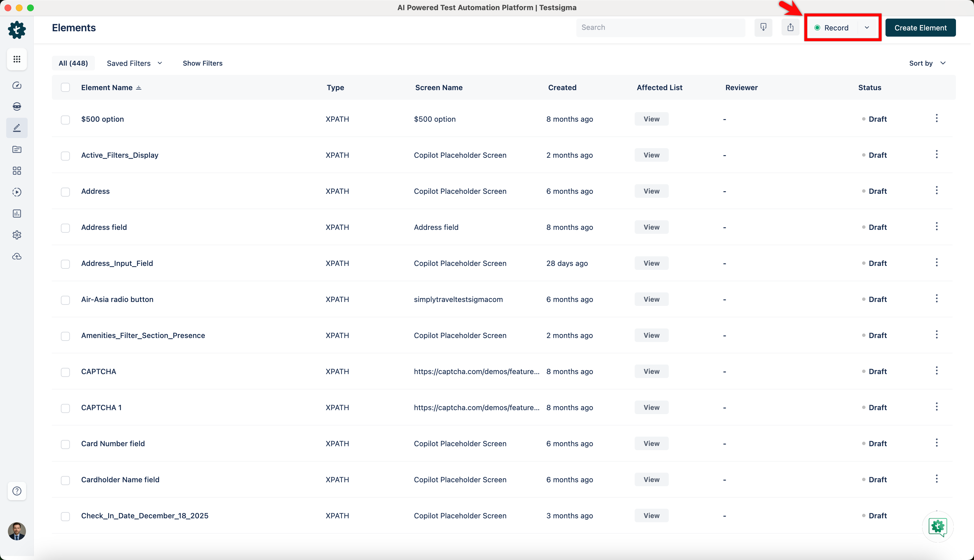Tick the CAPTCHA 1 row checkbox

65,408
